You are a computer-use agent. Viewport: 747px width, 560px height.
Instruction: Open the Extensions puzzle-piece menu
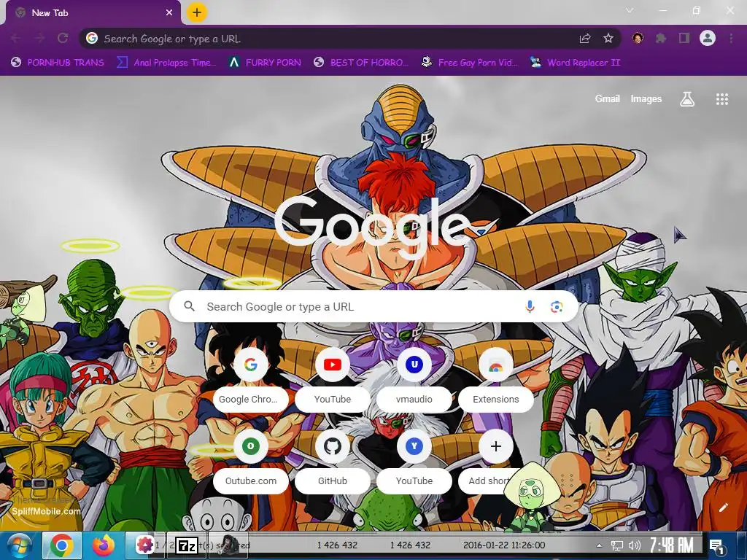pos(661,38)
